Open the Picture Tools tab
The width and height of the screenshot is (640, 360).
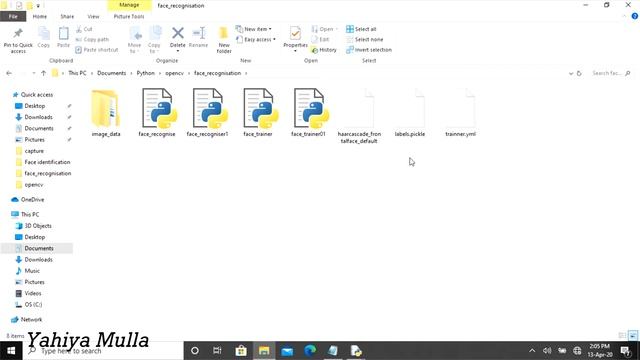pyautogui.click(x=129, y=16)
